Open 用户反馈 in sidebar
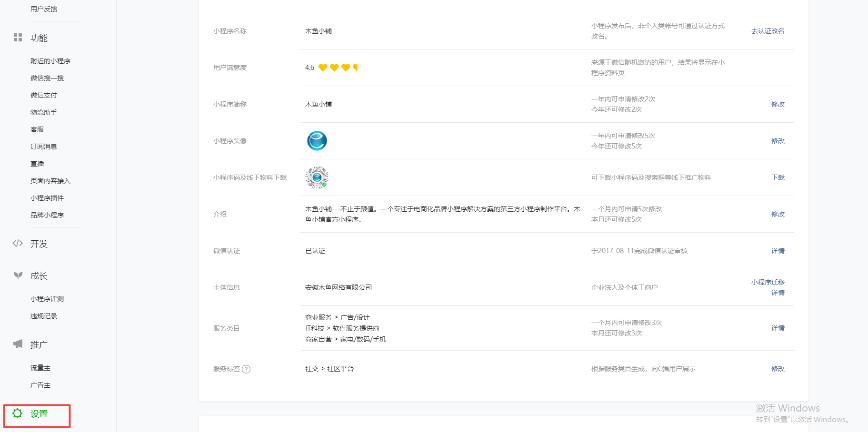Viewport: 868px width, 432px height. pyautogui.click(x=44, y=9)
